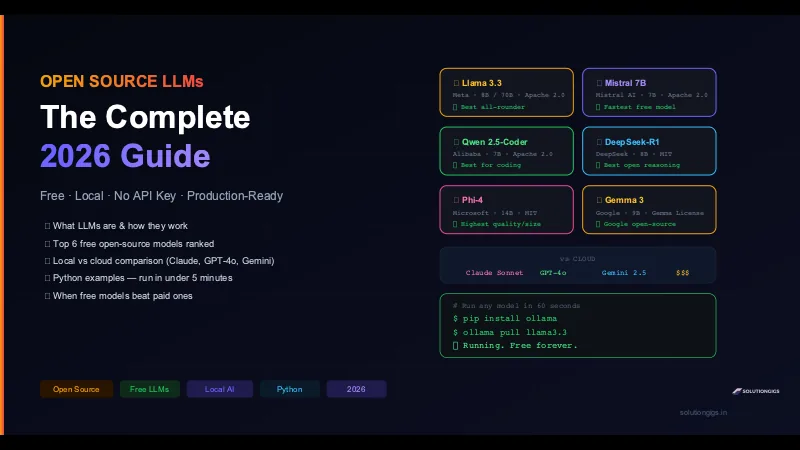
Task: Click 'DeepSeek · 8B · MIT' line
Action: pyautogui.click(x=634, y=154)
